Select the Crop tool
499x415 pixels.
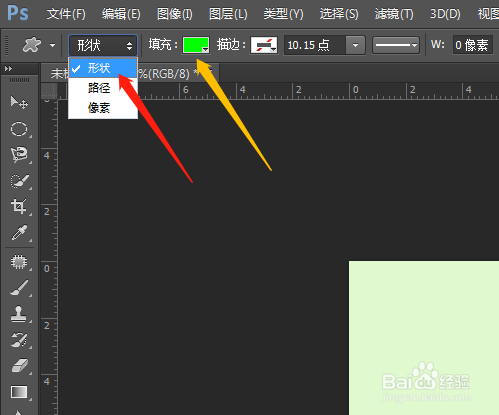(19, 207)
